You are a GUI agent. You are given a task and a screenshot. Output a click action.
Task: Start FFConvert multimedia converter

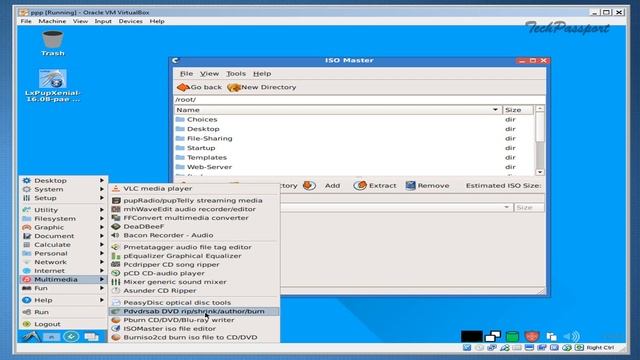pos(194,218)
